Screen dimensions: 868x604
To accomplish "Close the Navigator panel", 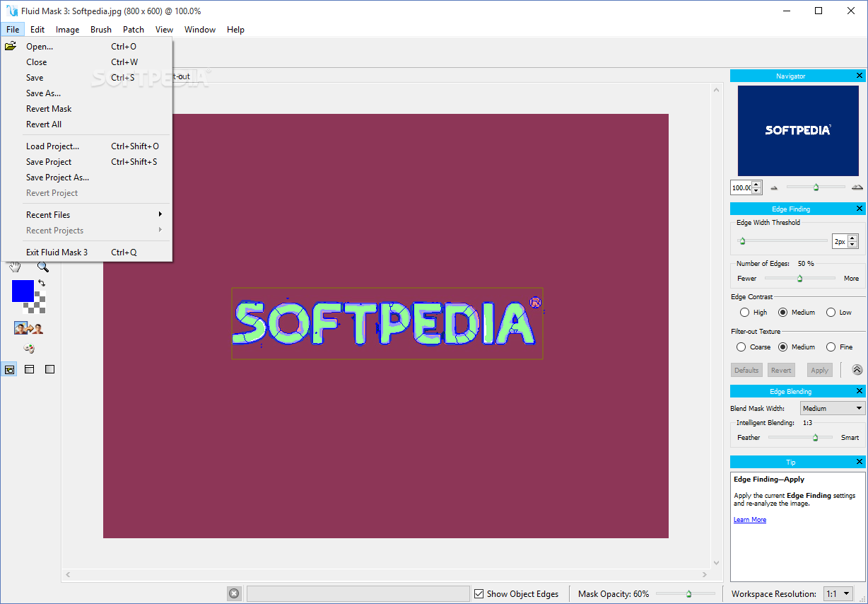I will pos(860,76).
